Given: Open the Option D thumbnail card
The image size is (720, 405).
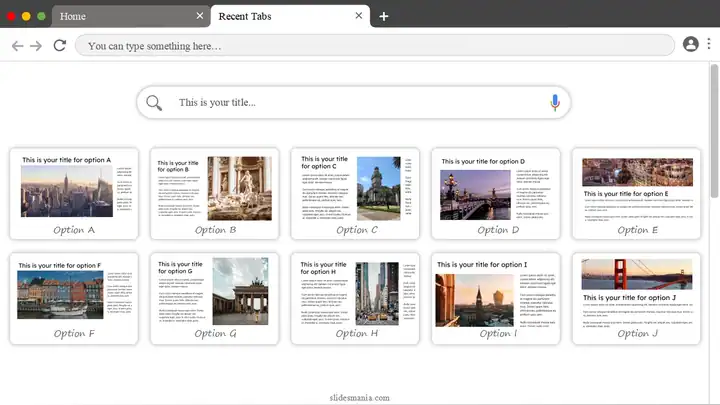Looking at the screenshot, I should 496,193.
